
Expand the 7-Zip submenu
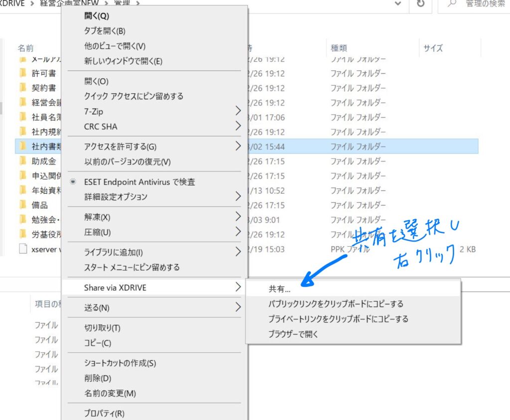[238, 112]
